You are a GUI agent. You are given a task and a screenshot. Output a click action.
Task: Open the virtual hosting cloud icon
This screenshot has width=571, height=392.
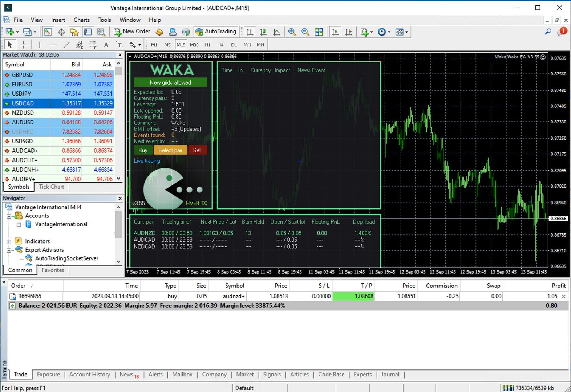point(173,32)
